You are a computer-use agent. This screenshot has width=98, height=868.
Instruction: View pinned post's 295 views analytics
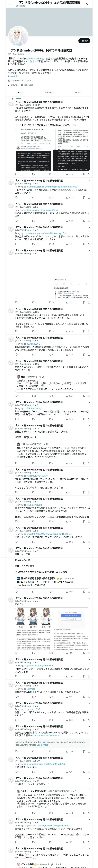(x=69, y=174)
